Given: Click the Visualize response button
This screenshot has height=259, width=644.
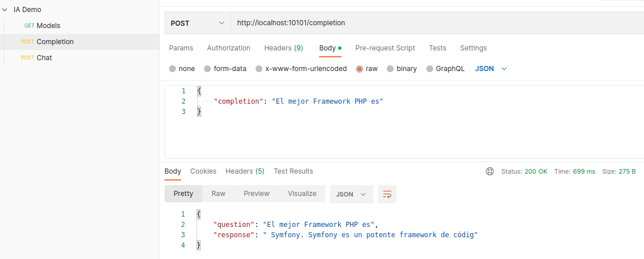Looking at the screenshot, I should (302, 194).
